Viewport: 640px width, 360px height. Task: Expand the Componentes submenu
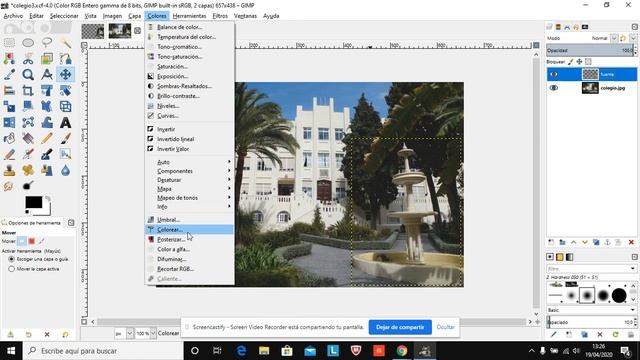(x=190, y=171)
